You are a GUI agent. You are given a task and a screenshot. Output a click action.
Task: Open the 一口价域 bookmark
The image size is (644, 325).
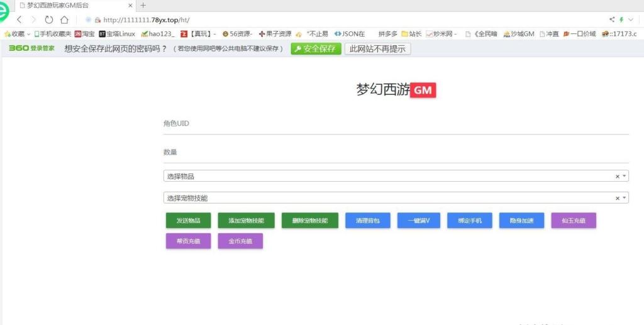click(x=579, y=34)
